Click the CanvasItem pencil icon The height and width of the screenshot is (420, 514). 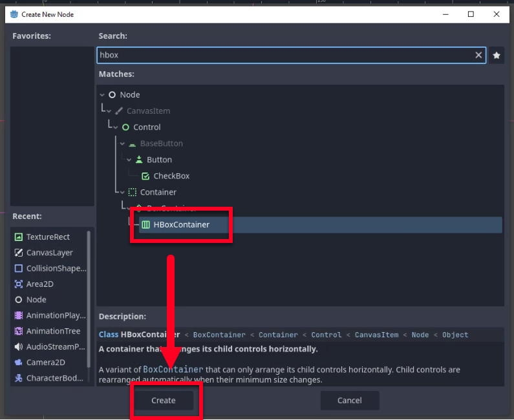119,111
